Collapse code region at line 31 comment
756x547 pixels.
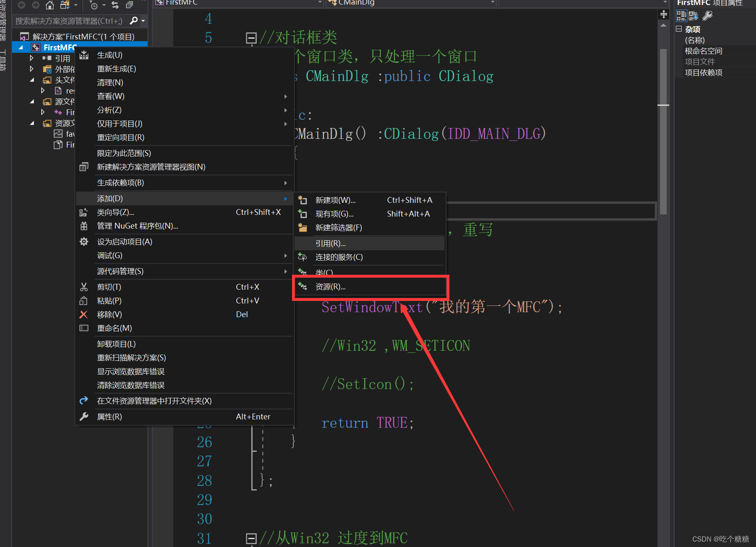pos(251,538)
